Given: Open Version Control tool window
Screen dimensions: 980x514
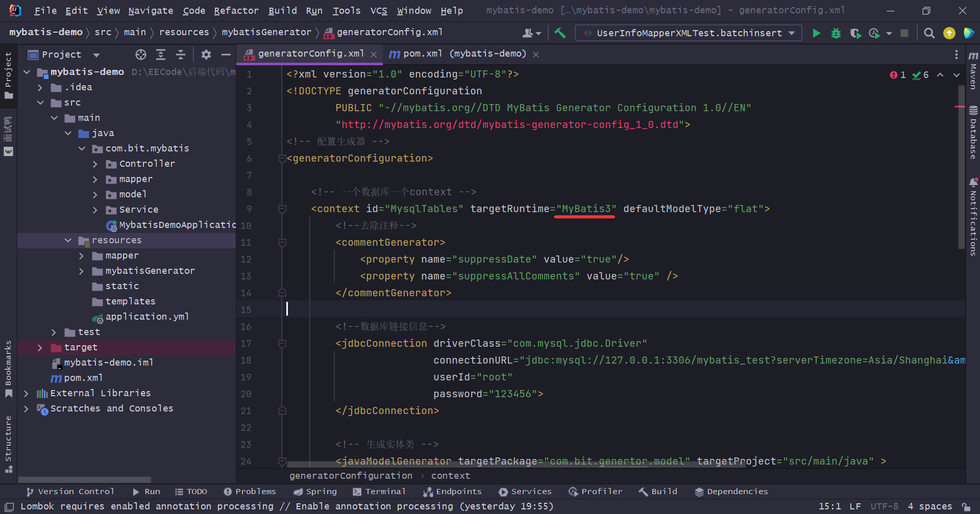Looking at the screenshot, I should pyautogui.click(x=70, y=492).
